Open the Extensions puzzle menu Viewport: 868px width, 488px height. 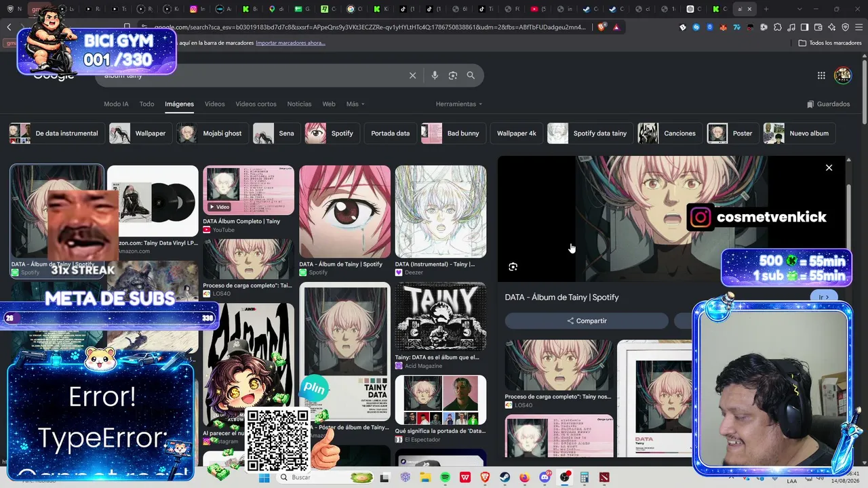[x=777, y=27]
